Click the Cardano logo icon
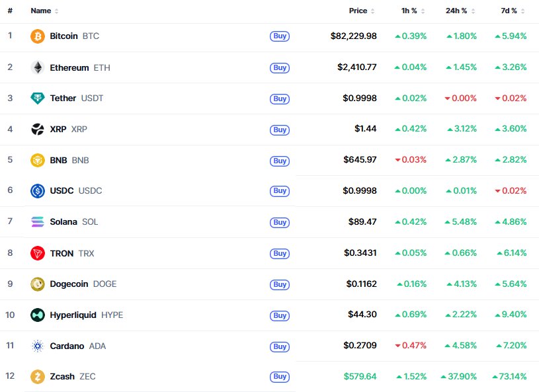Viewport: 539px width, 392px height. (x=38, y=346)
